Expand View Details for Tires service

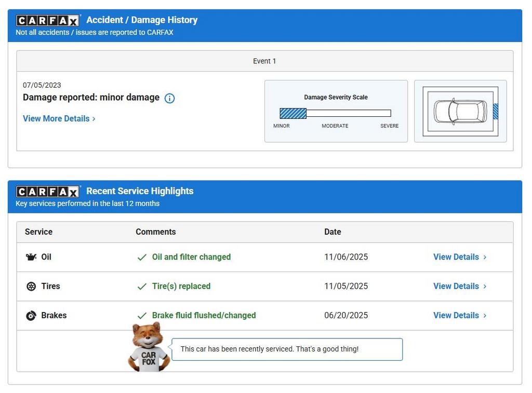click(459, 286)
